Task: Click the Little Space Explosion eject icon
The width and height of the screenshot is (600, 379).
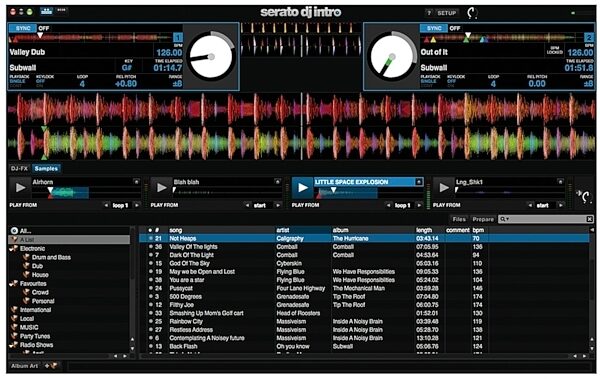Action: 419,182
